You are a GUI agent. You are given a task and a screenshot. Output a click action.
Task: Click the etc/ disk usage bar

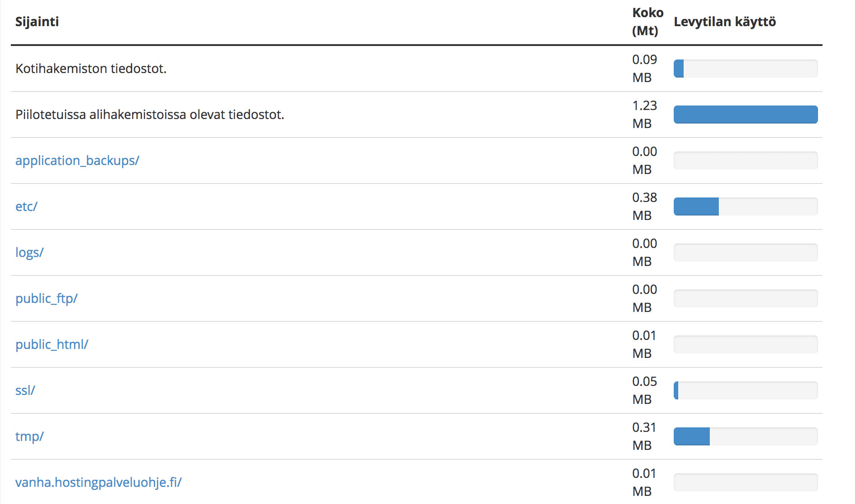(745, 206)
